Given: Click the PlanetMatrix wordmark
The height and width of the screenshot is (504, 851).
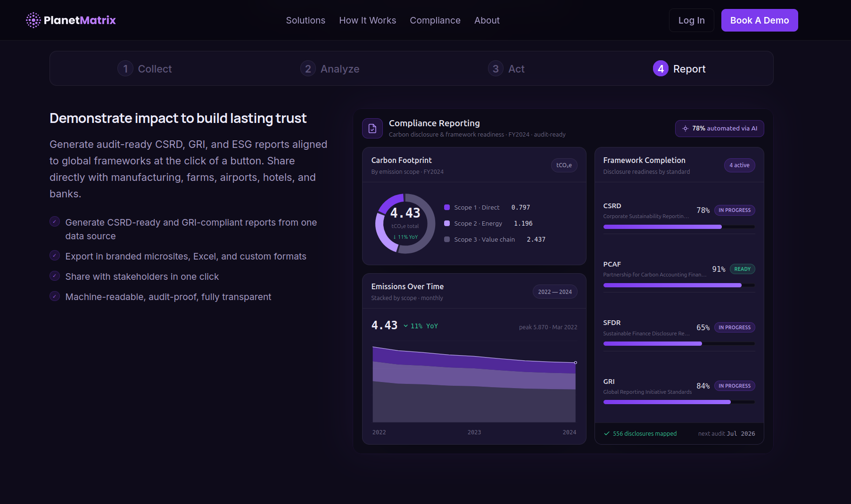Looking at the screenshot, I should tap(80, 20).
